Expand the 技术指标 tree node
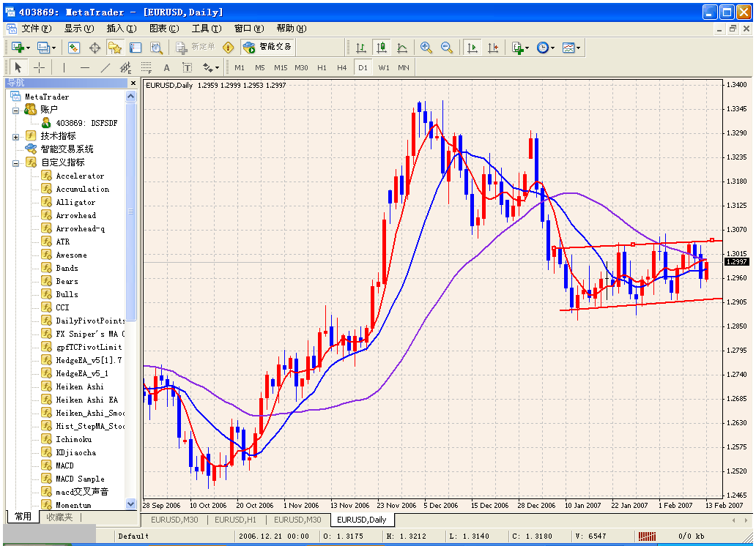This screenshot has height=546, width=756. tap(16, 136)
